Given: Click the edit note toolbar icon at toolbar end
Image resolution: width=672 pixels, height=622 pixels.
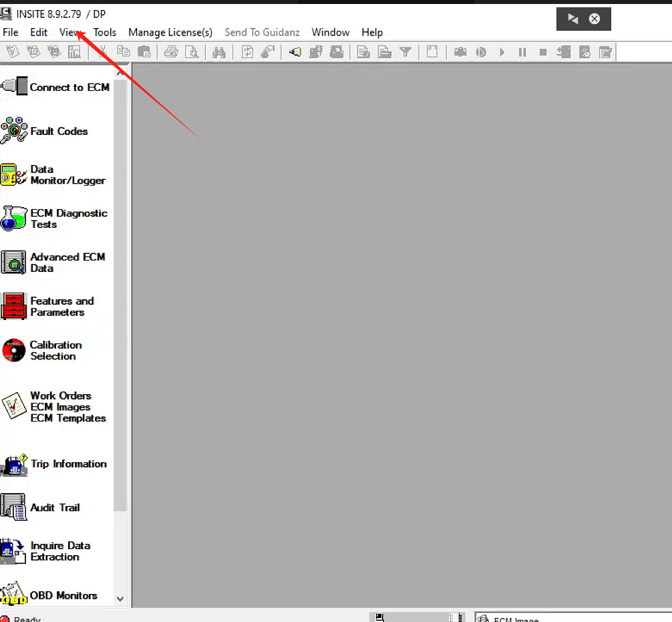Looking at the screenshot, I should [x=606, y=52].
